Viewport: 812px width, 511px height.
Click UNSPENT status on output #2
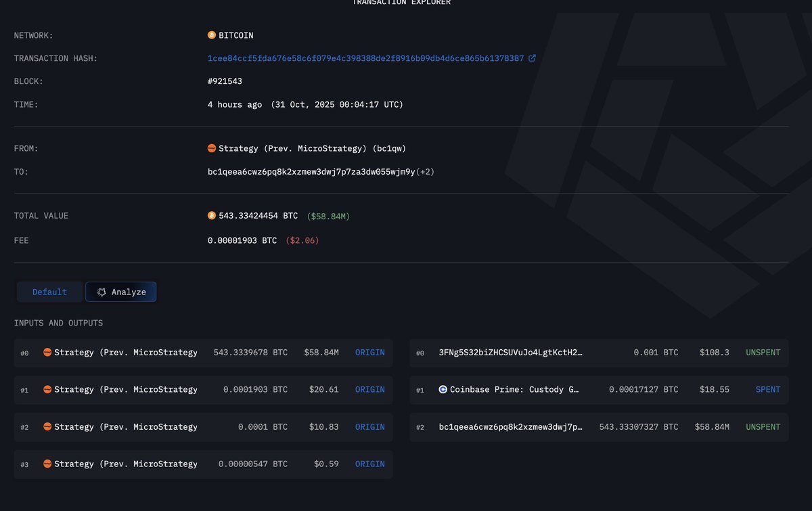click(x=763, y=427)
